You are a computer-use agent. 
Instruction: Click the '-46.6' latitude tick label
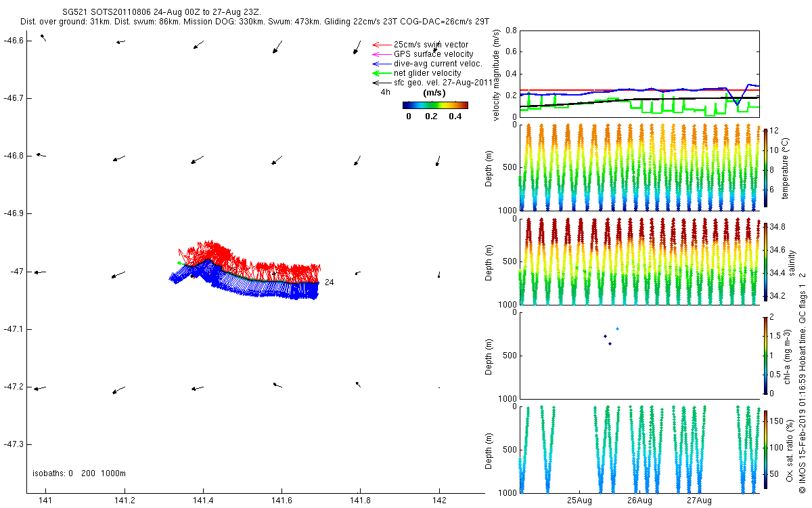pos(15,41)
